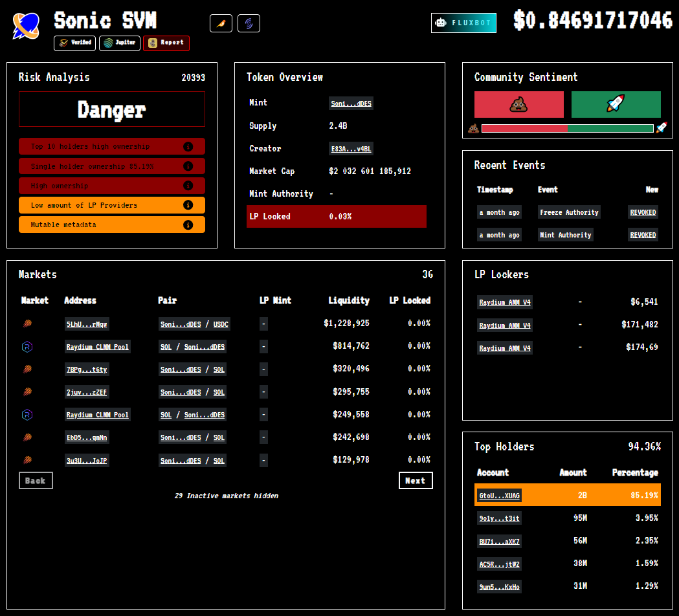The height and width of the screenshot is (616, 679).
Task: Click market icon for 7BPg...t6ty row
Action: (x=27, y=369)
